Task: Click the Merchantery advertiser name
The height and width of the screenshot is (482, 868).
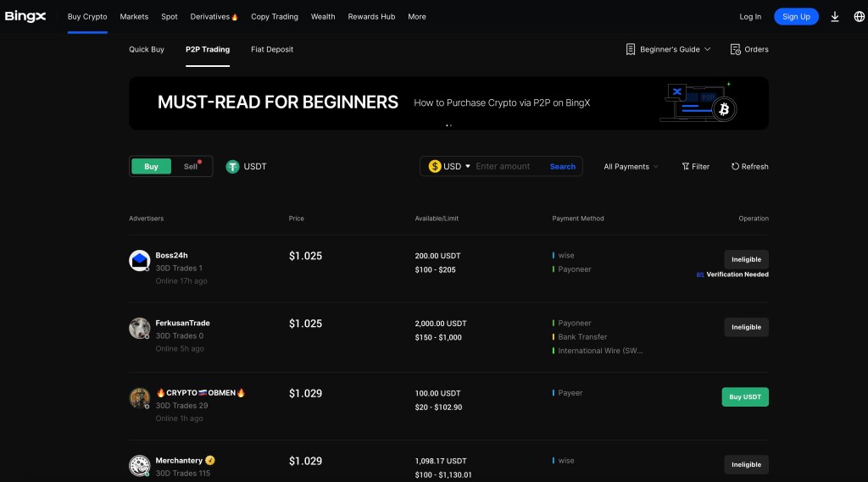Action: pyautogui.click(x=179, y=461)
